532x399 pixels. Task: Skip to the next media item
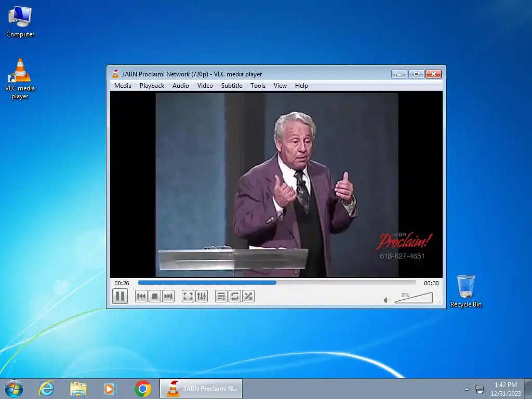pyautogui.click(x=168, y=296)
